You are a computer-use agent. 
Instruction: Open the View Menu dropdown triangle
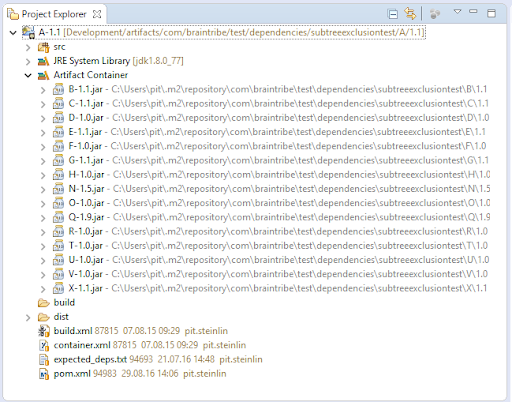point(457,12)
